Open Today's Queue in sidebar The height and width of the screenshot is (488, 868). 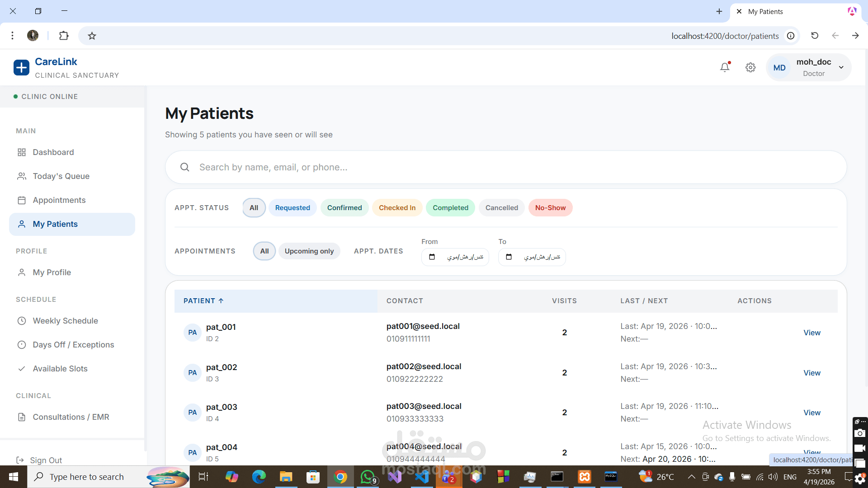pyautogui.click(x=61, y=176)
